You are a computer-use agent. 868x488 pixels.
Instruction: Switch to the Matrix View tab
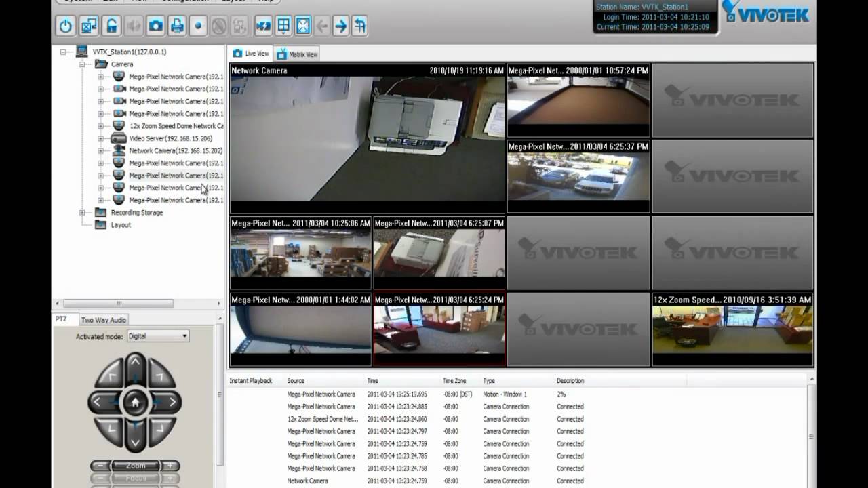click(x=297, y=54)
